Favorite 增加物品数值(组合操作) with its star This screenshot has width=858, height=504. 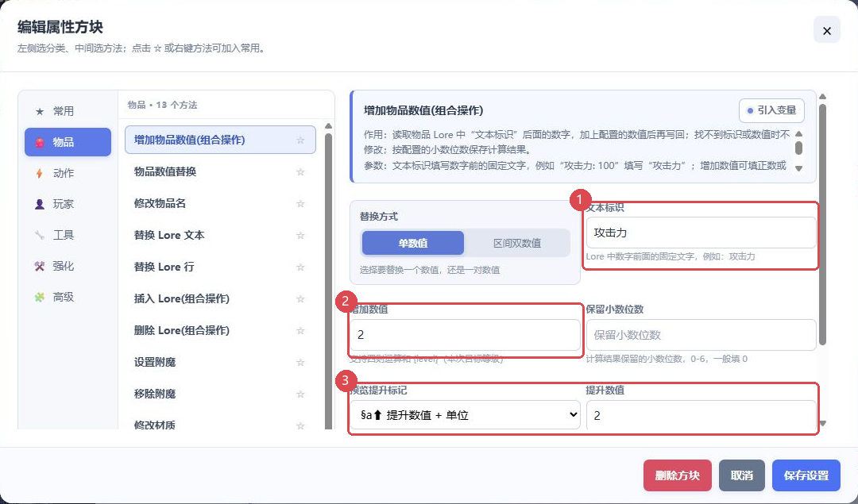tap(300, 140)
